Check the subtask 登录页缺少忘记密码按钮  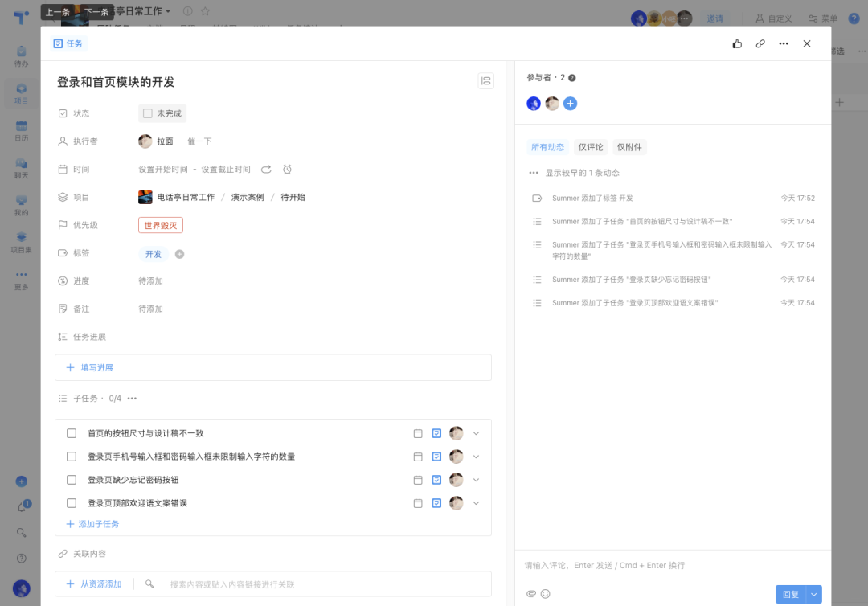[x=72, y=480]
